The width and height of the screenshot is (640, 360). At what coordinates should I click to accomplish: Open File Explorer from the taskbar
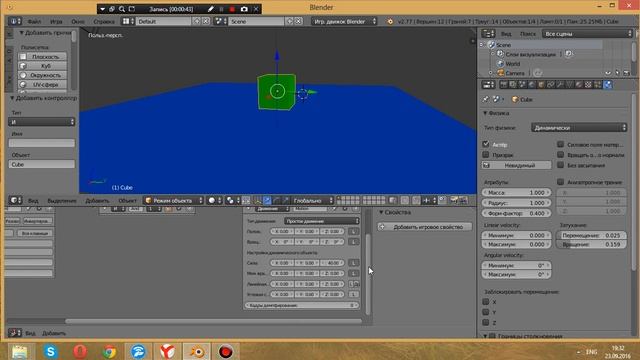[x=20, y=351]
